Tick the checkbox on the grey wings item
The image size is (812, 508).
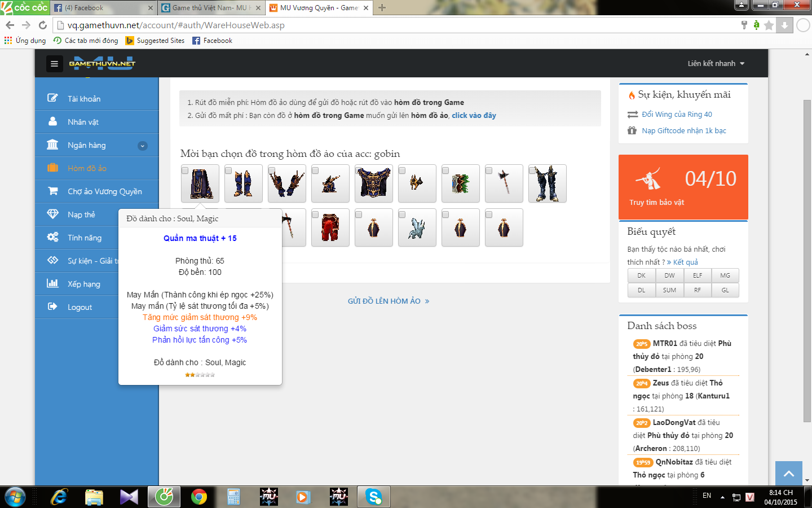click(402, 214)
